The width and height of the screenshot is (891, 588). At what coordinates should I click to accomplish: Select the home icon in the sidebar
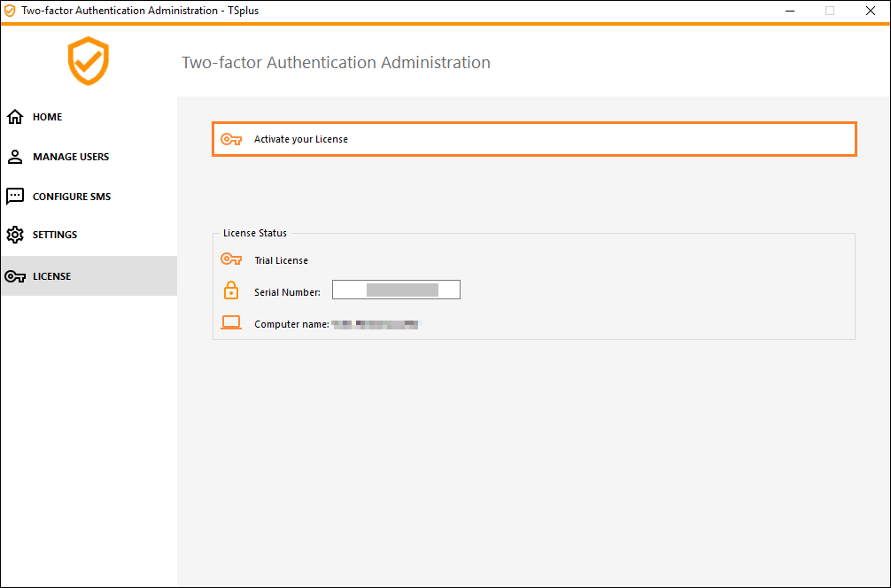tap(14, 116)
